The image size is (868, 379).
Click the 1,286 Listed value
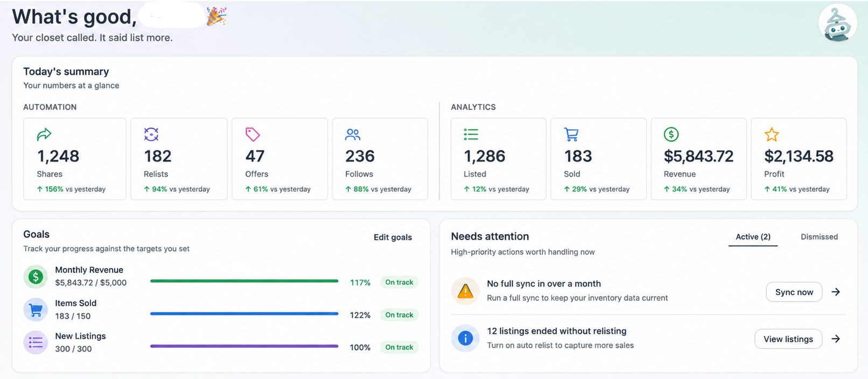[484, 156]
